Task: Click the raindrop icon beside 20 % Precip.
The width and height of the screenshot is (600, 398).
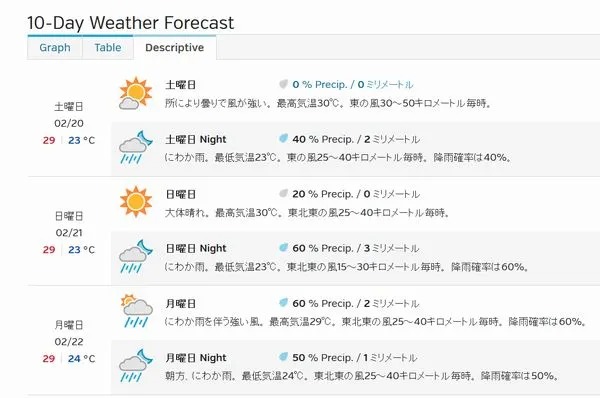Action: point(283,193)
